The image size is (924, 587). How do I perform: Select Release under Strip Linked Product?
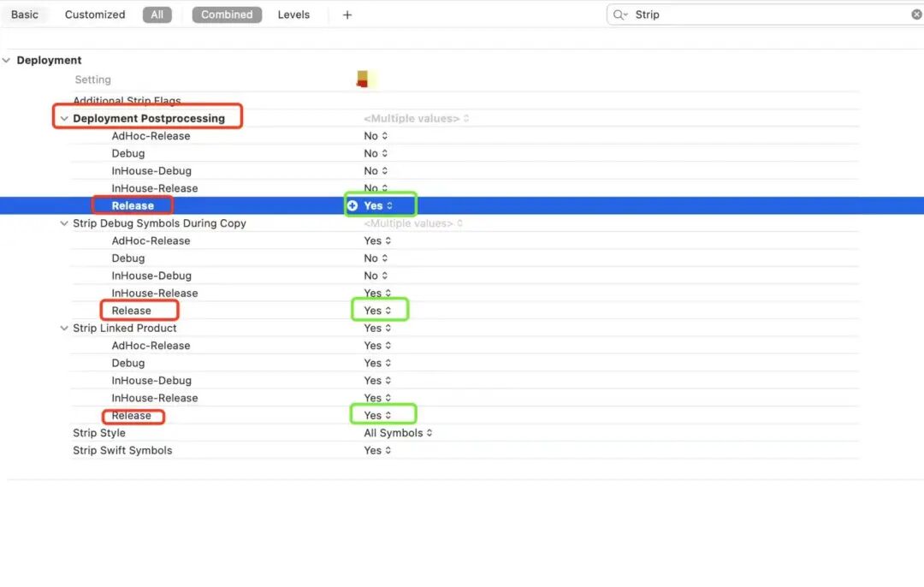132,416
